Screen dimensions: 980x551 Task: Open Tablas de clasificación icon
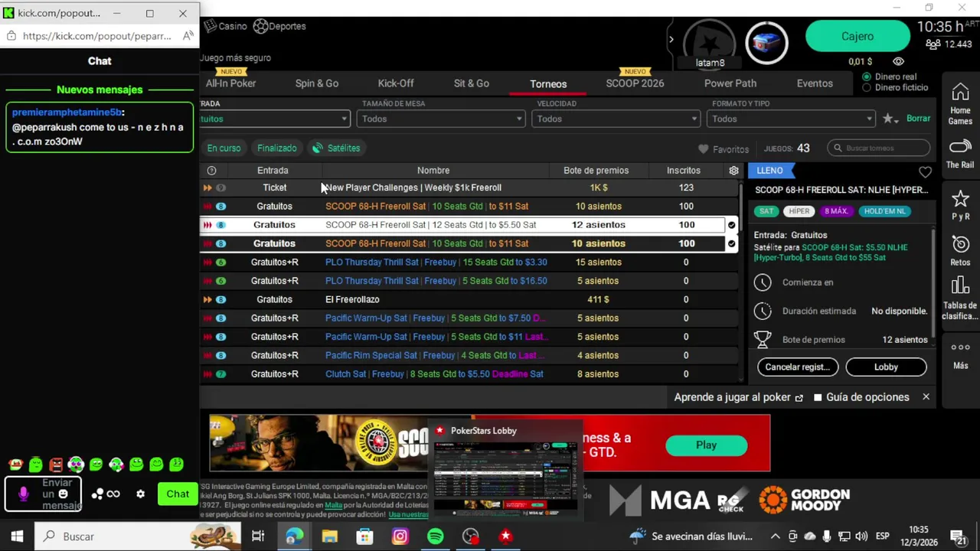pos(960,287)
